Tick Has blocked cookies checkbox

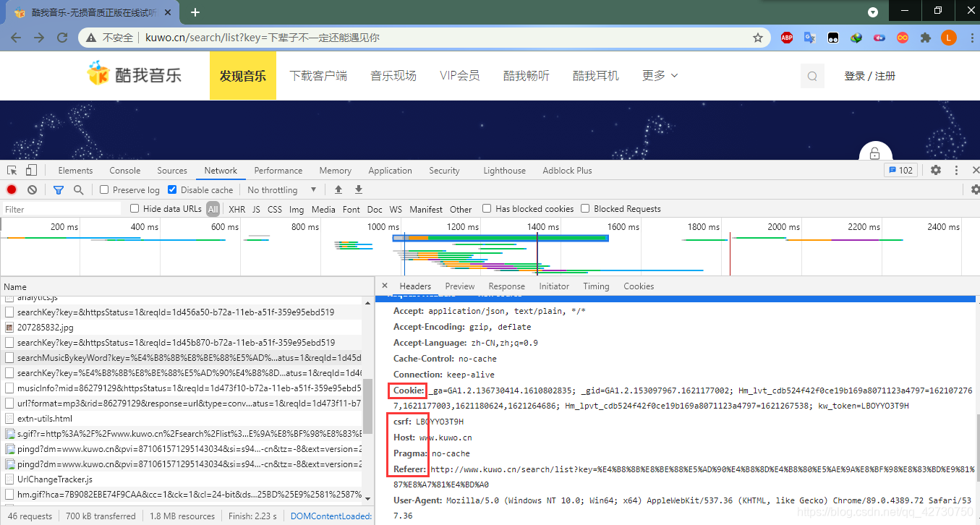click(x=487, y=208)
